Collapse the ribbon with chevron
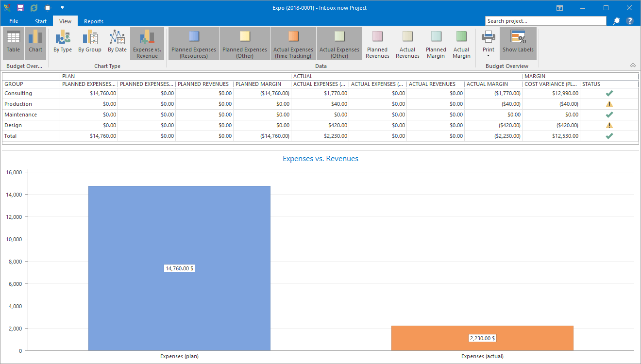 tap(633, 65)
